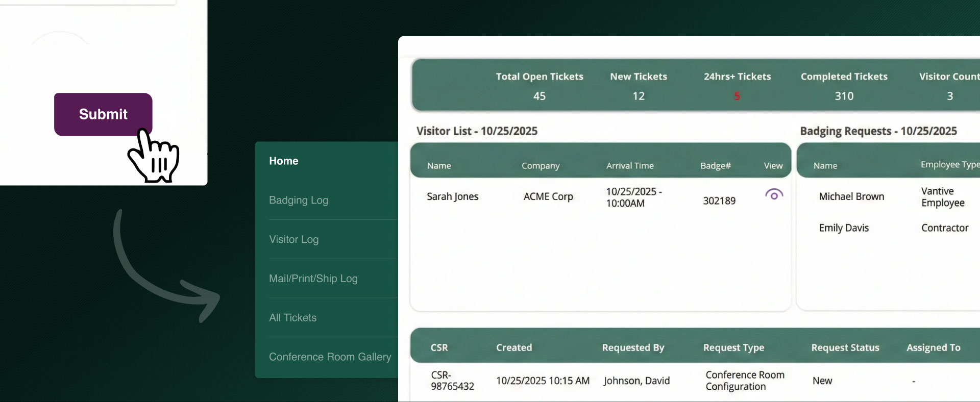Screen dimensions: 980x402
Task: Click the 24hrs+ Tickets label
Action: click(737, 77)
